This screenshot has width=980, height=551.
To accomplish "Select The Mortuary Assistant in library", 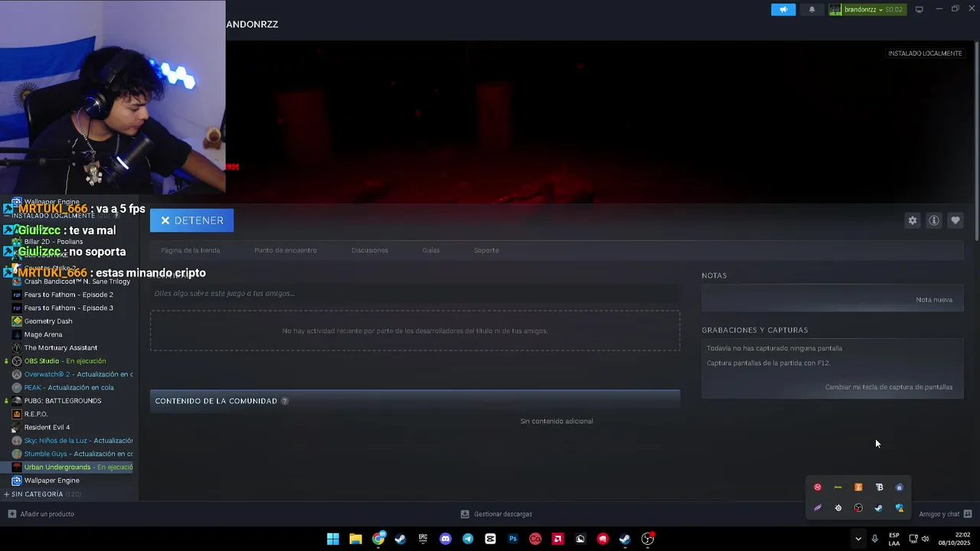I will coord(61,347).
